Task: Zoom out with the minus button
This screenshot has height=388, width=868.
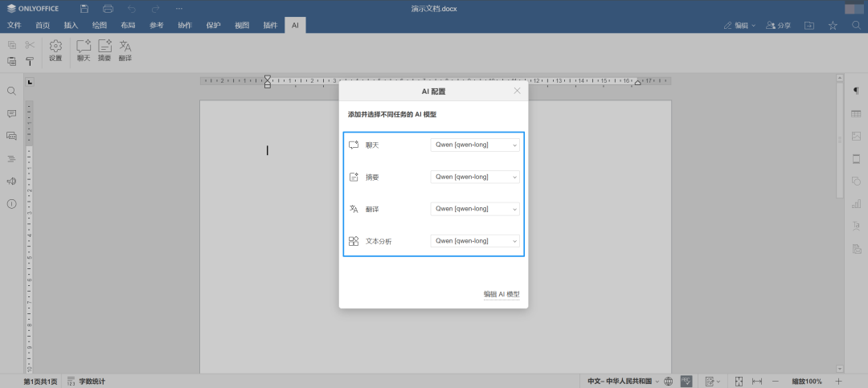Action: 776,382
